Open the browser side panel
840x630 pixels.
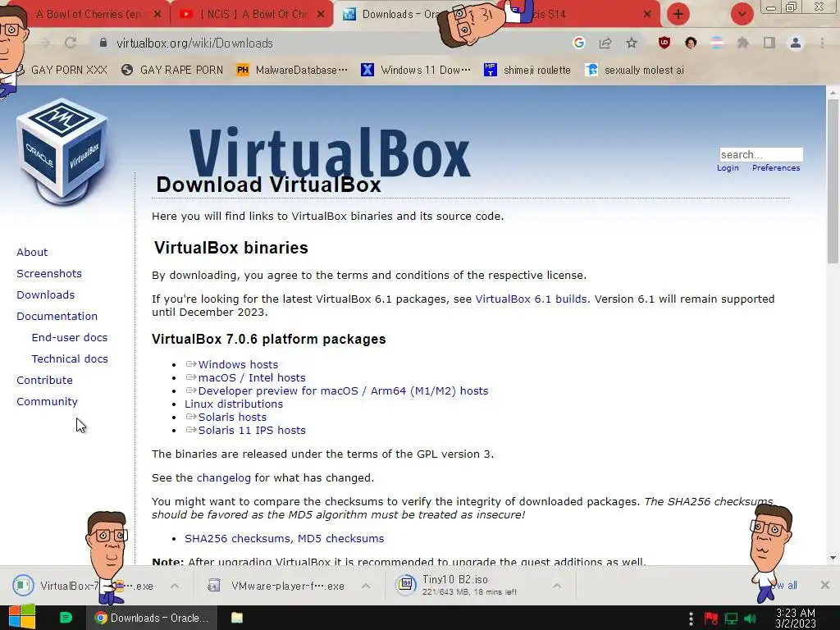[769, 43]
